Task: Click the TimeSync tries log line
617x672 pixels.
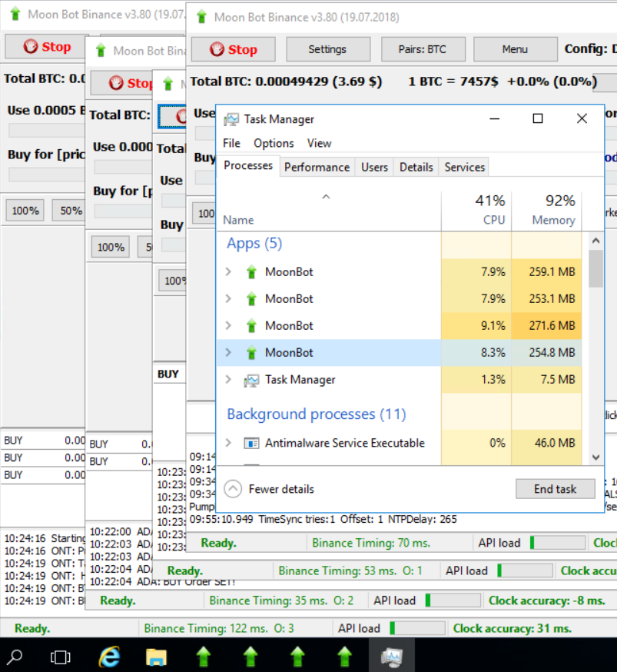Action: coord(323,520)
